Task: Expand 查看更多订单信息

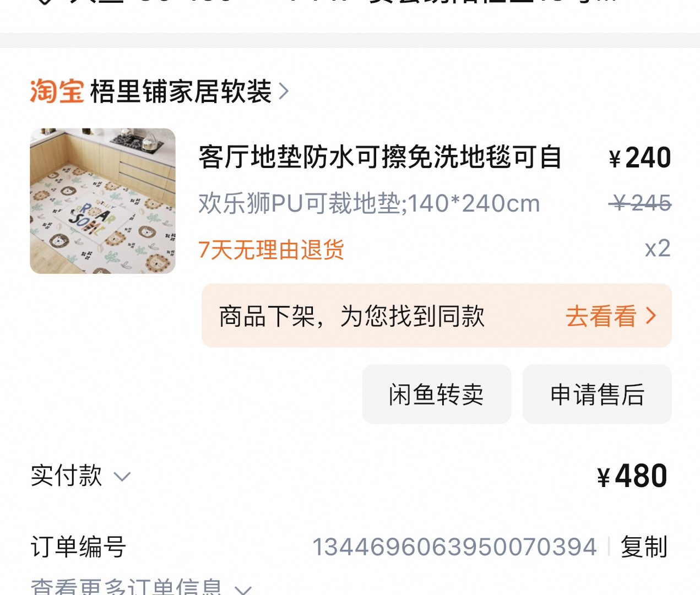Action: (x=141, y=586)
